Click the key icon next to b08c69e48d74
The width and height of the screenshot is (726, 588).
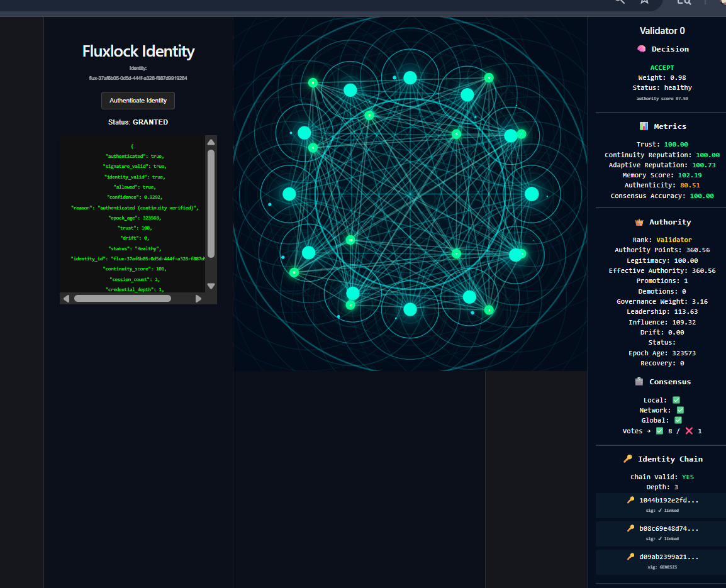(x=630, y=528)
